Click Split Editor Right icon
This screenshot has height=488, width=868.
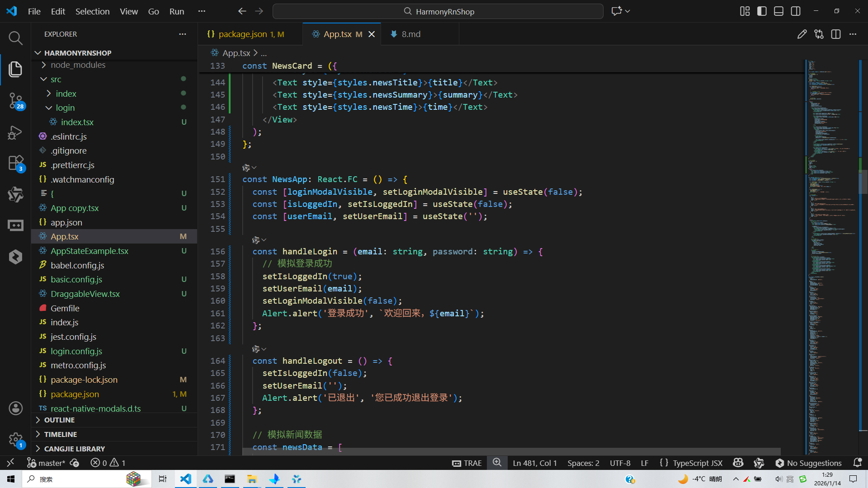[836, 34]
